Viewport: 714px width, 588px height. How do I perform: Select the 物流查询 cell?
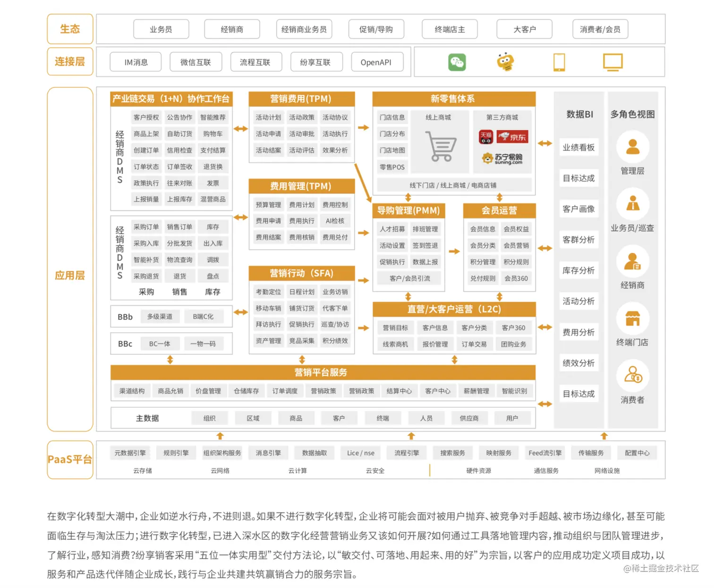pyautogui.click(x=179, y=260)
